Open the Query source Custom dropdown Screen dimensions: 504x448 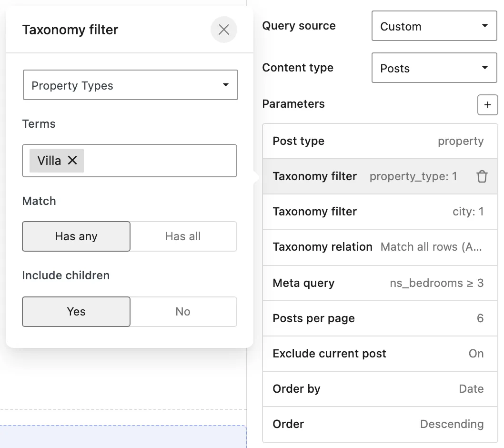[x=434, y=26]
